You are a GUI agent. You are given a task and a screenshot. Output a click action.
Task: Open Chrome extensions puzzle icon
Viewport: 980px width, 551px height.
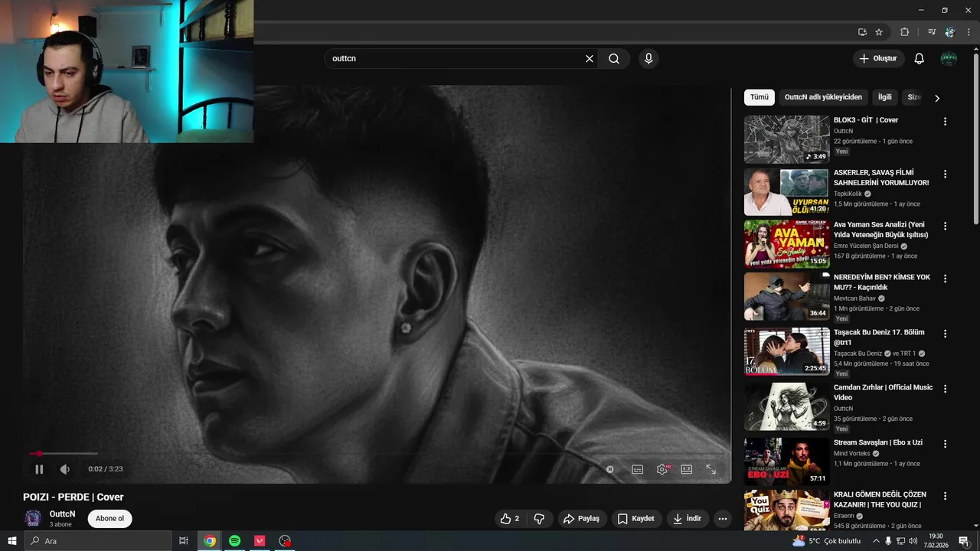click(904, 32)
